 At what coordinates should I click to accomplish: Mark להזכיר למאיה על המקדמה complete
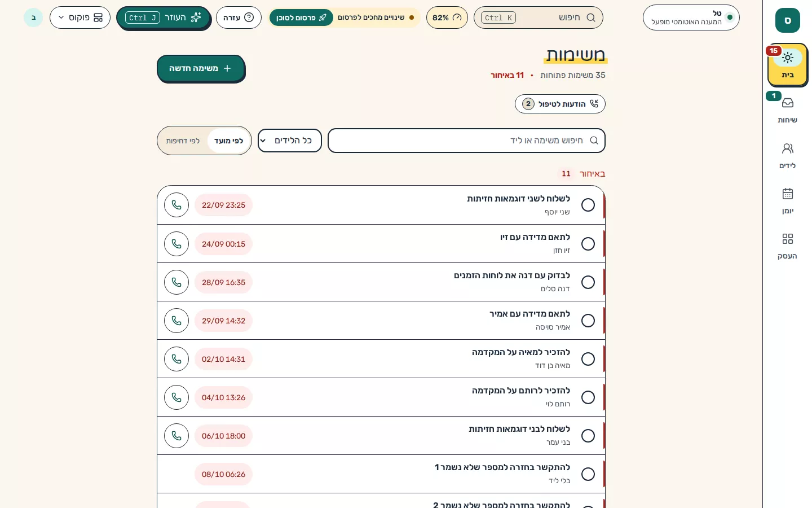tap(588, 359)
